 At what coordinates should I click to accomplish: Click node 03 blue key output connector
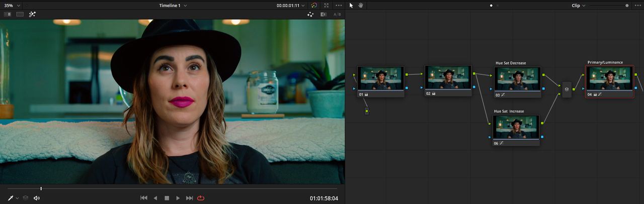pyautogui.click(x=543, y=88)
